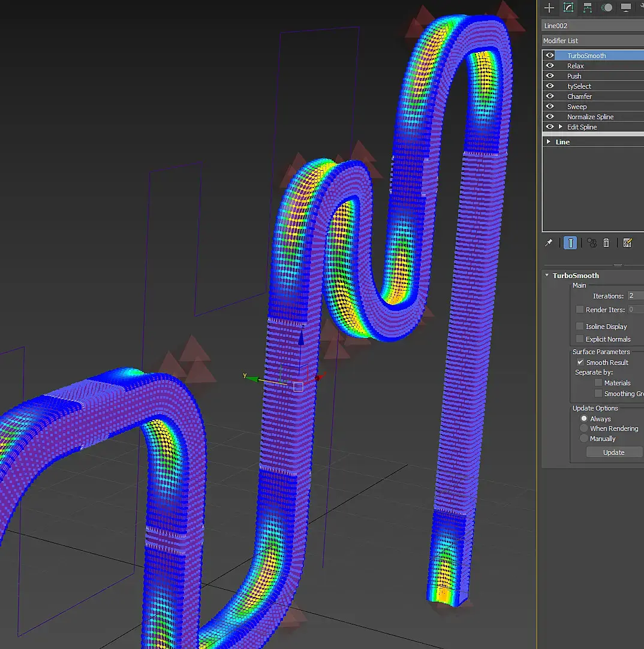Toggle Show End Result button
Screen dimensions: 644x649
570,243
